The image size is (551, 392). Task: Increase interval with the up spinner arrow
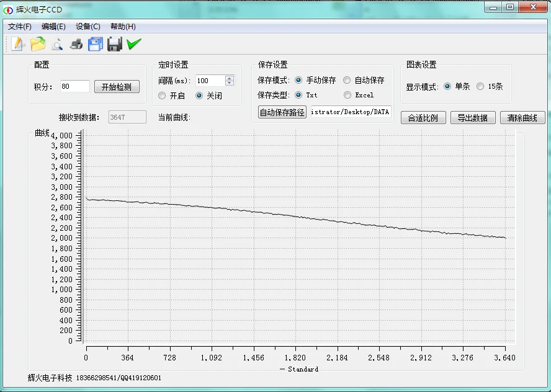tap(230, 78)
